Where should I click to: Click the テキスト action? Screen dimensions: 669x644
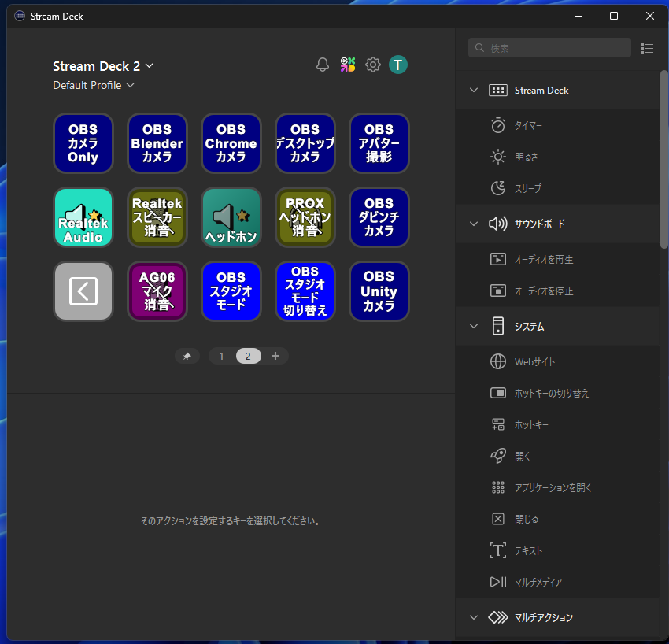pyautogui.click(x=558, y=550)
